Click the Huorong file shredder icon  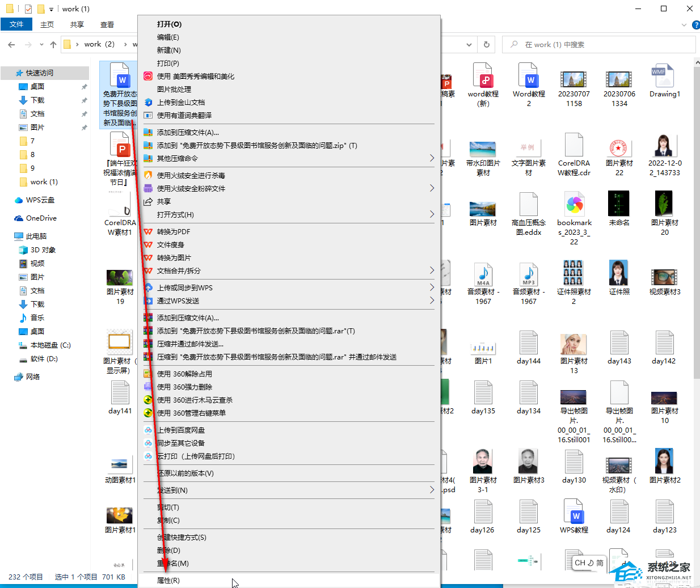[148, 188]
